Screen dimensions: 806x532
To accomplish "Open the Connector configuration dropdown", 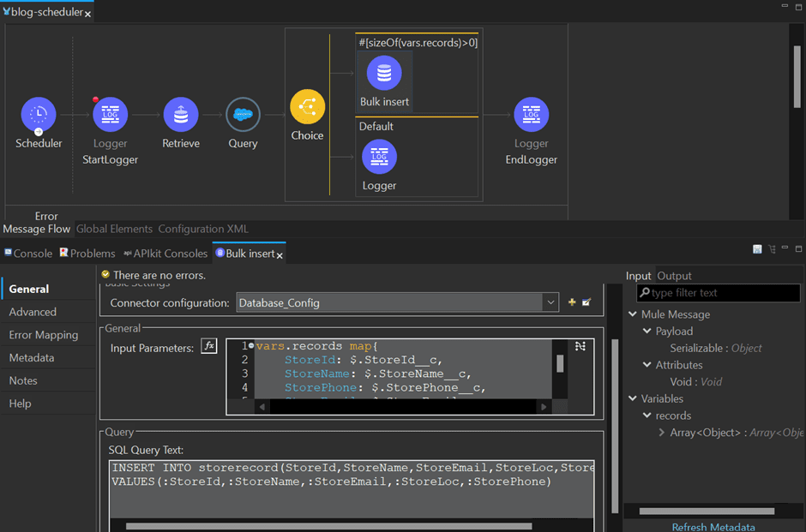I will click(550, 302).
